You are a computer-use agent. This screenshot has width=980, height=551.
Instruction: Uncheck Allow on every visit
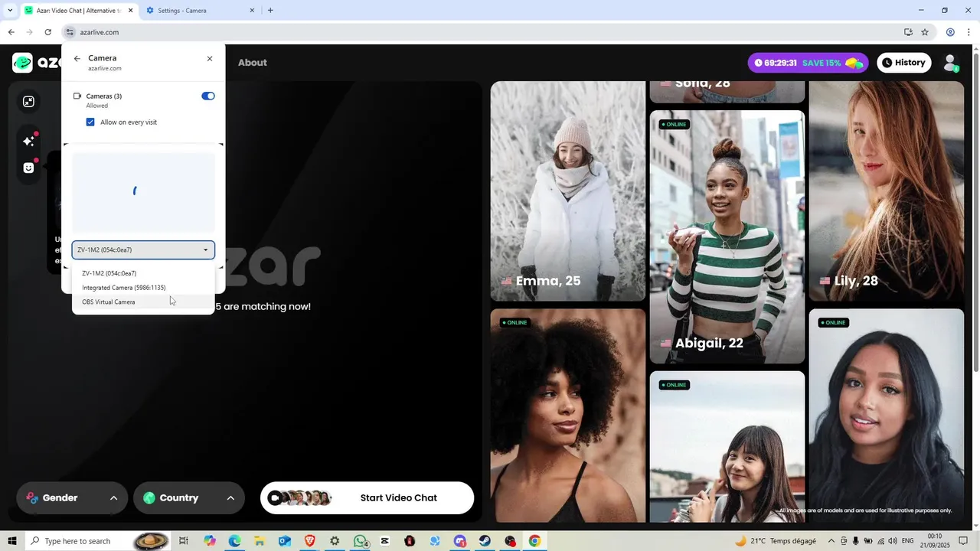point(90,122)
